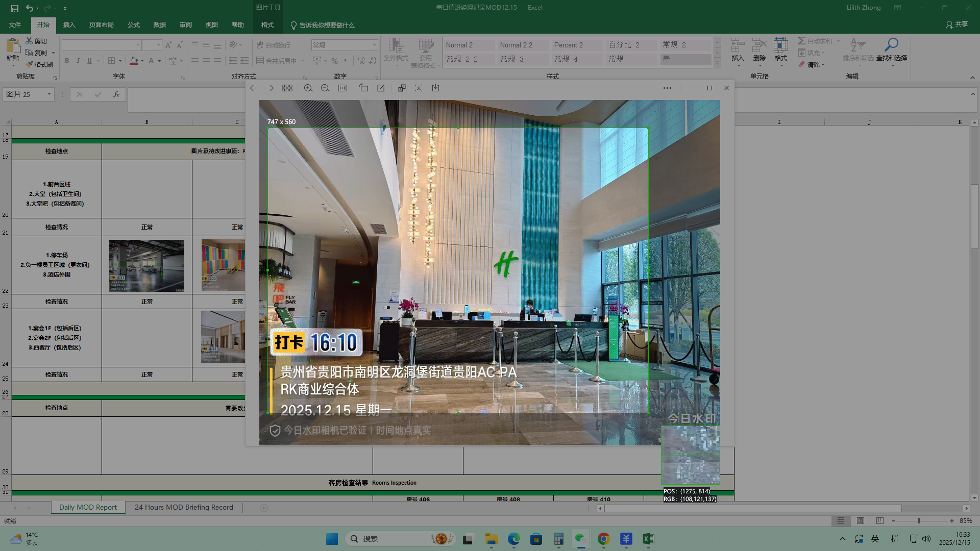The image size is (980, 551).
Task: Toggle italic formatting in the ribbon
Action: click(x=78, y=61)
